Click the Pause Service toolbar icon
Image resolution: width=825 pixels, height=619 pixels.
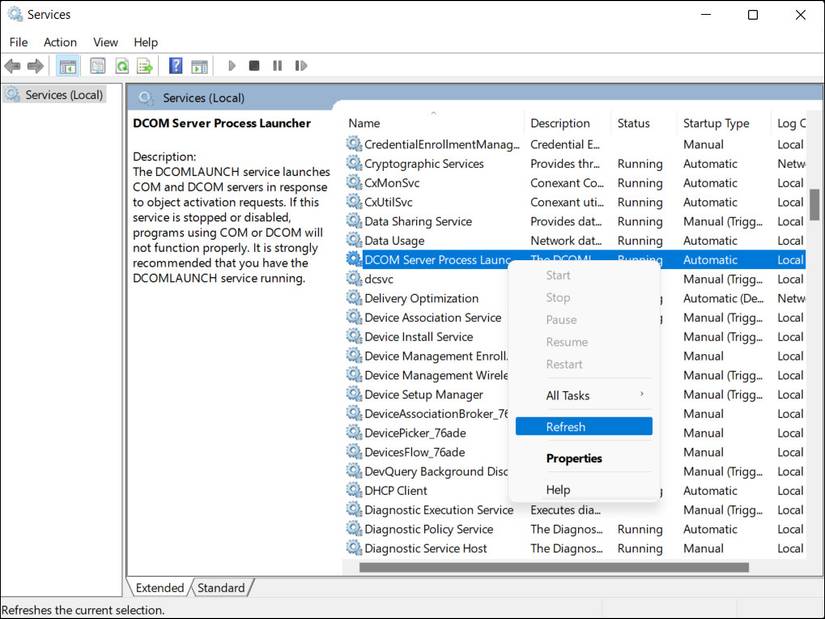277,66
